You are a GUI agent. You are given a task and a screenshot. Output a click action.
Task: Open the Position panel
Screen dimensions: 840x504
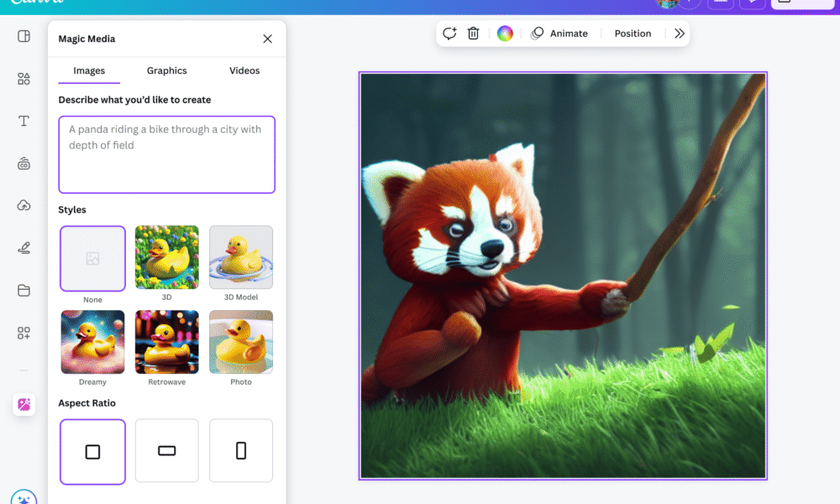(x=633, y=34)
